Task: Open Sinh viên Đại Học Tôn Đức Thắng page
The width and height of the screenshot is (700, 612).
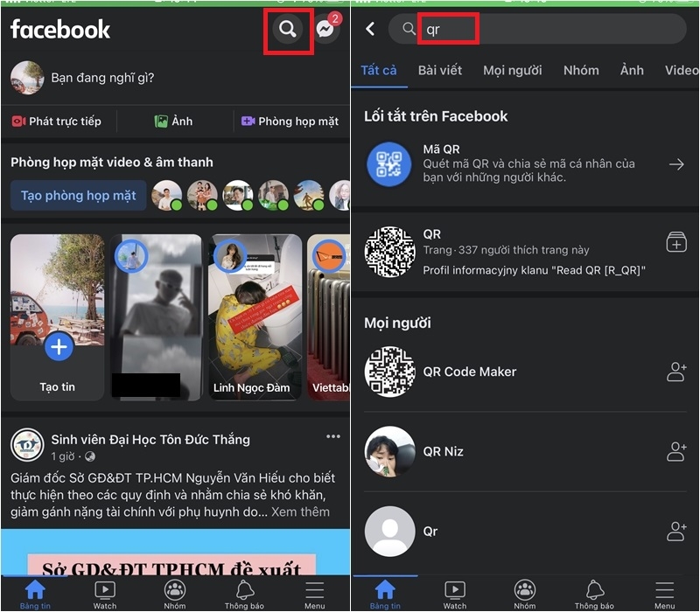Action: tap(150, 440)
